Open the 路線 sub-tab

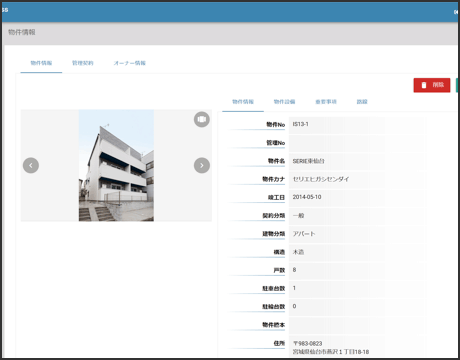point(362,102)
